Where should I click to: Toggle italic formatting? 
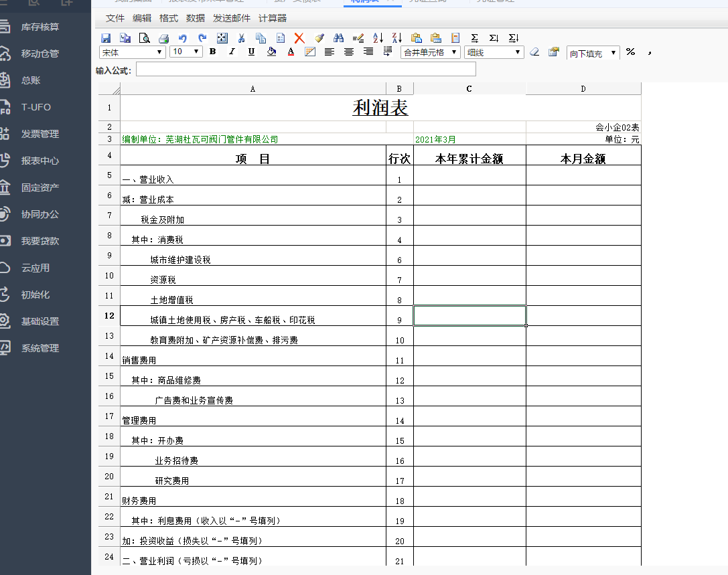(232, 52)
